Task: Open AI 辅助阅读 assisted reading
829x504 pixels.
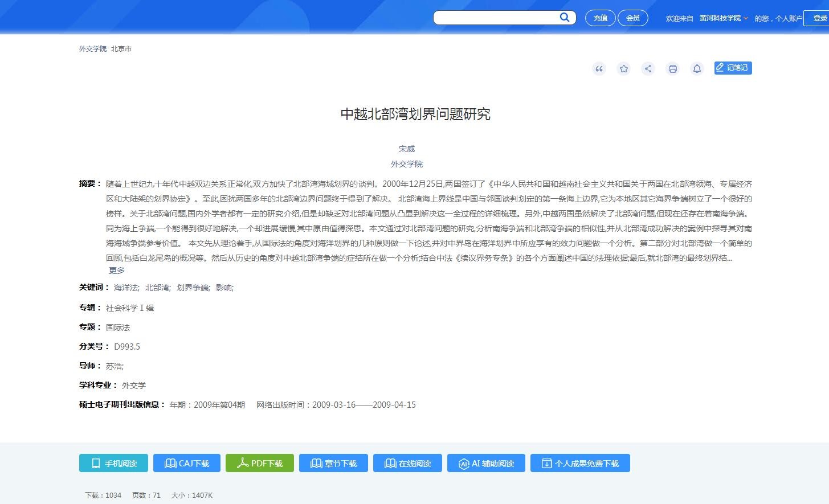Action: pos(486,463)
